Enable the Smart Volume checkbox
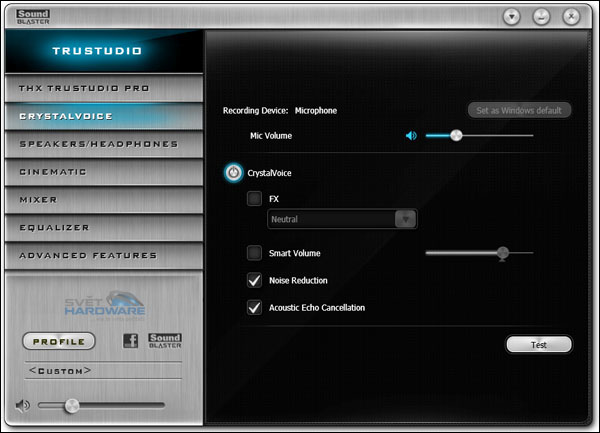This screenshot has width=600, height=433. point(254,253)
